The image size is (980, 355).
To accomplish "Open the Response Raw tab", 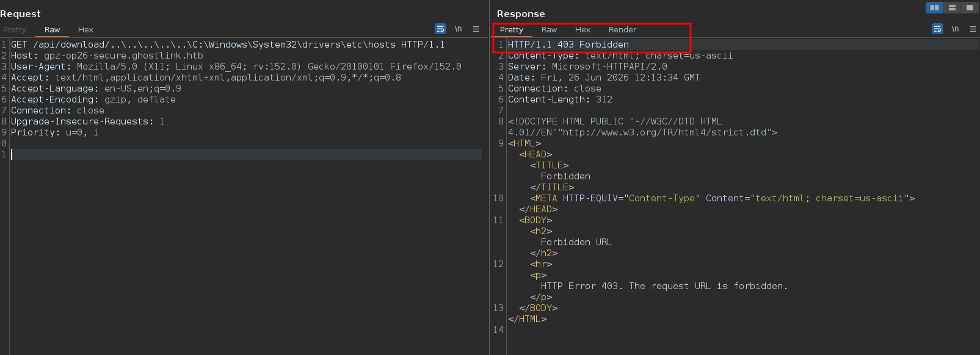I will [x=549, y=29].
